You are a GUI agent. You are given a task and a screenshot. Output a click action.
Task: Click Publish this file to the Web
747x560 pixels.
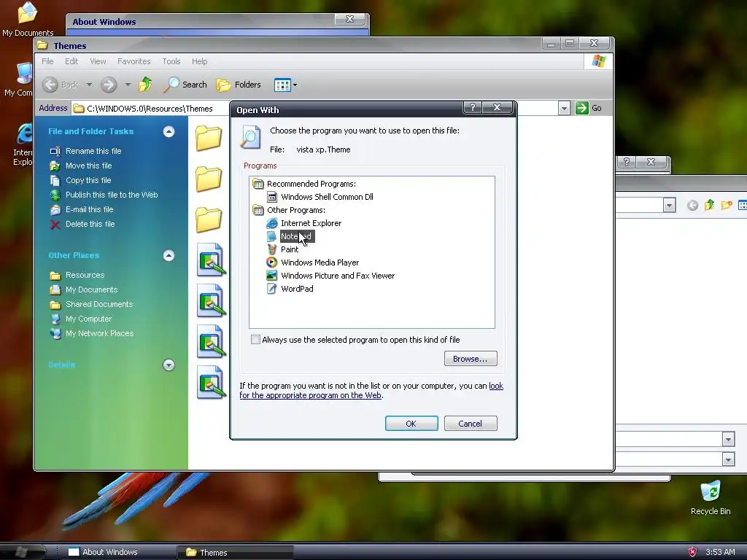tap(112, 195)
